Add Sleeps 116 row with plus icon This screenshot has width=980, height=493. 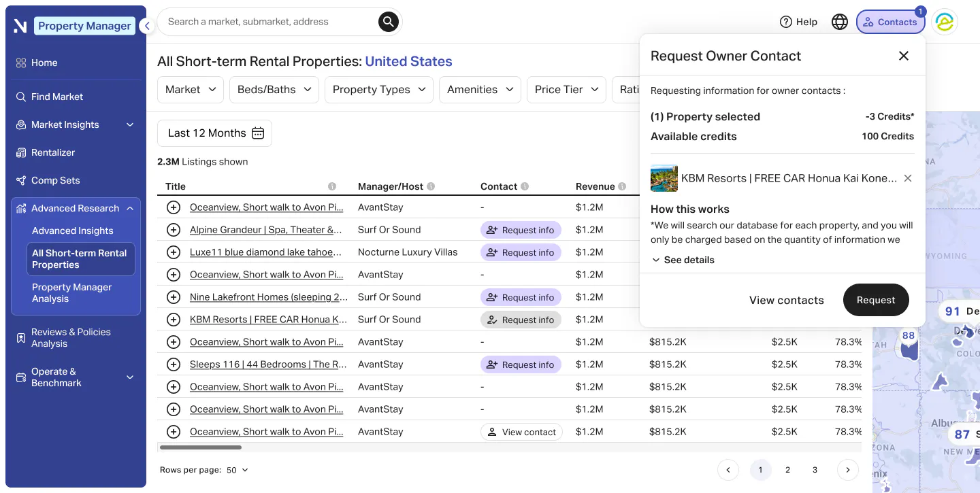point(174,364)
